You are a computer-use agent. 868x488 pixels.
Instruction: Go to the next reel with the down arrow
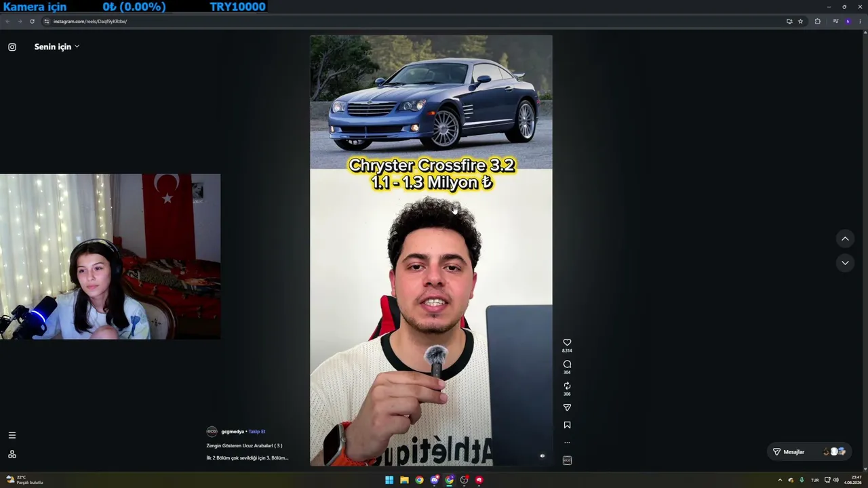pyautogui.click(x=845, y=263)
